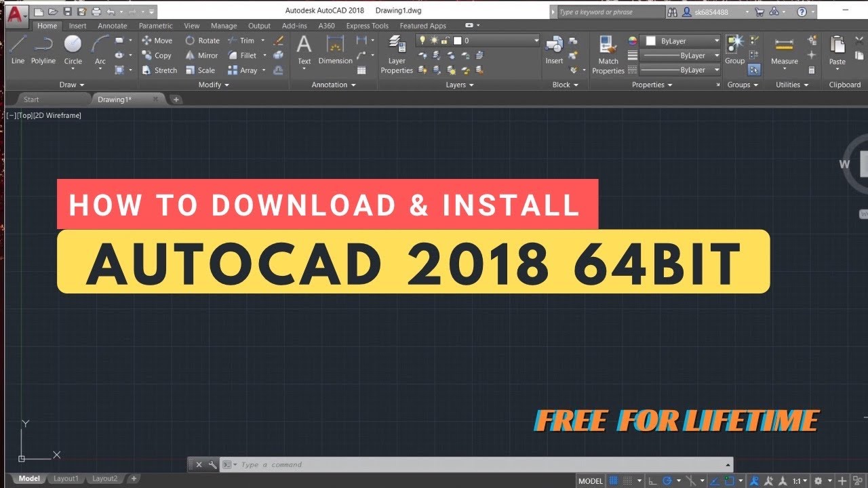Switch to the Layout1 tab
This screenshot has height=488, width=868.
66,479
